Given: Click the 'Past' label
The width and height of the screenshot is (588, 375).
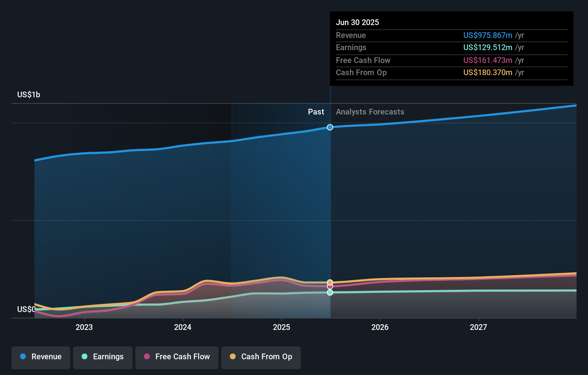Looking at the screenshot, I should click(316, 112).
